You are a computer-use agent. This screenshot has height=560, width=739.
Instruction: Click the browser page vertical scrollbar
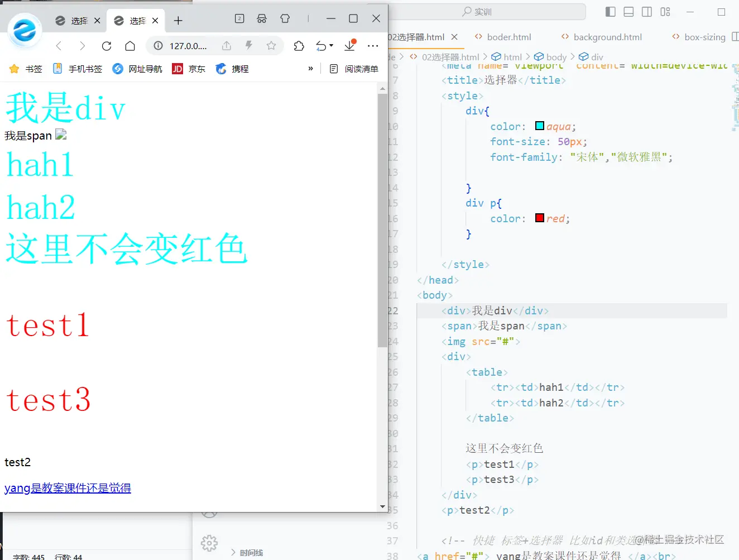(382, 221)
